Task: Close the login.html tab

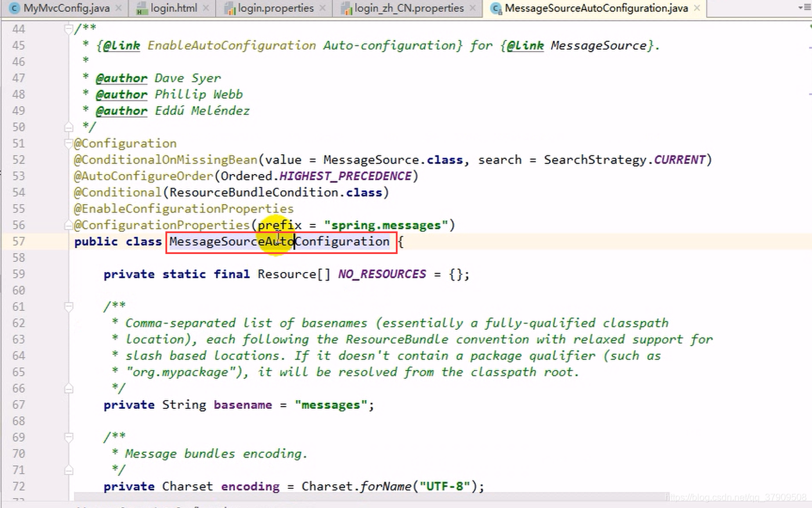Action: (x=206, y=8)
